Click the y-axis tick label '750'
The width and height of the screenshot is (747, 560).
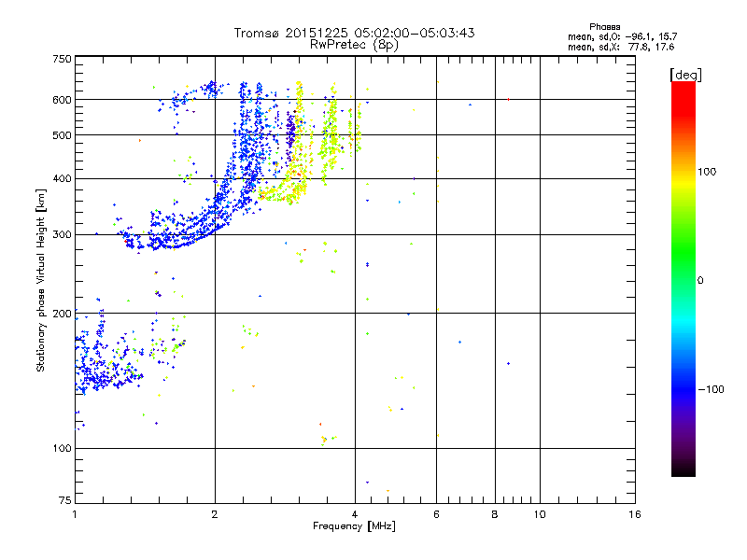(62, 59)
